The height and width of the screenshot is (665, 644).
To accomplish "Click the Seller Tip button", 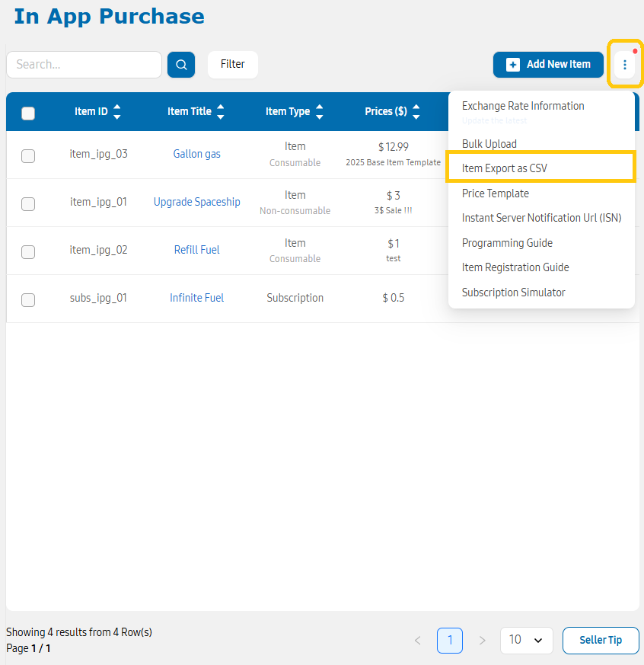I will tap(601, 641).
